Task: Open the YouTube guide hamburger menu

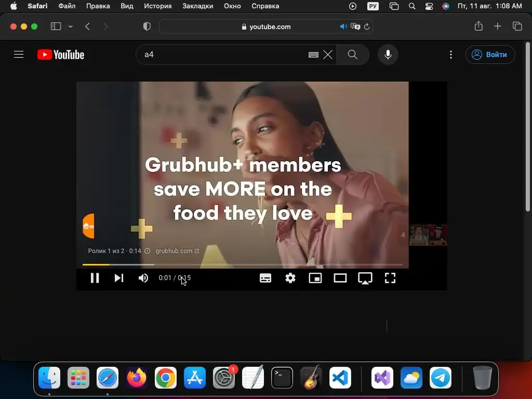Action: pos(19,55)
